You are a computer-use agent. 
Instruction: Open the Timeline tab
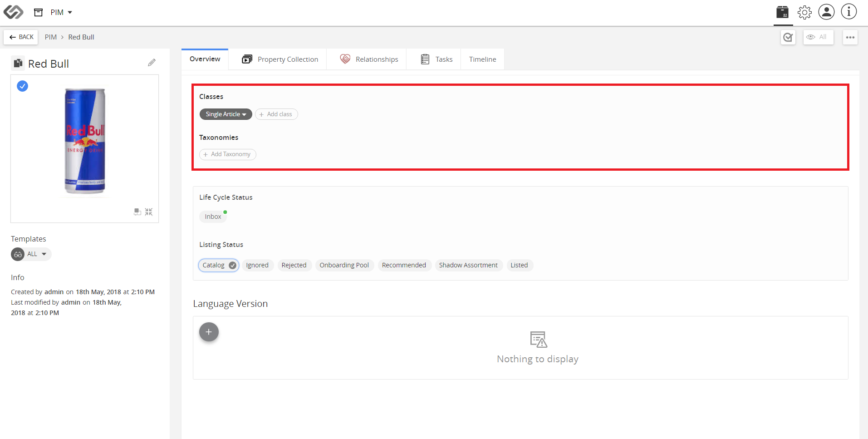coord(482,59)
